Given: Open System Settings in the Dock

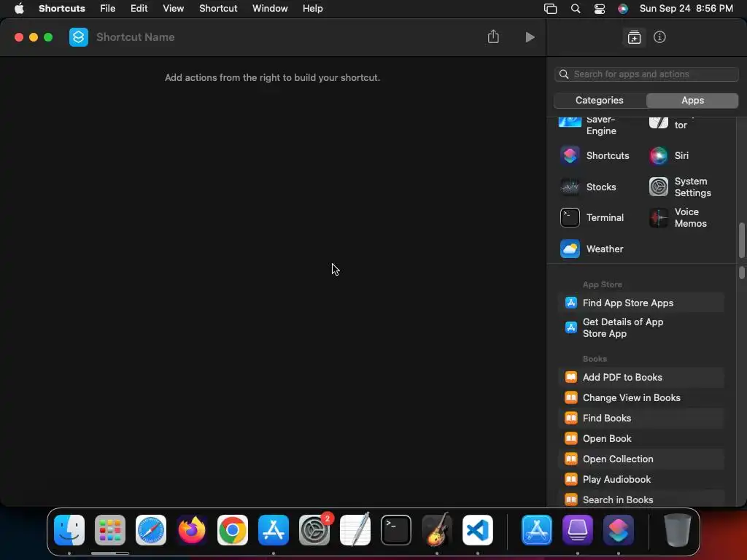Looking at the screenshot, I should pyautogui.click(x=314, y=530).
